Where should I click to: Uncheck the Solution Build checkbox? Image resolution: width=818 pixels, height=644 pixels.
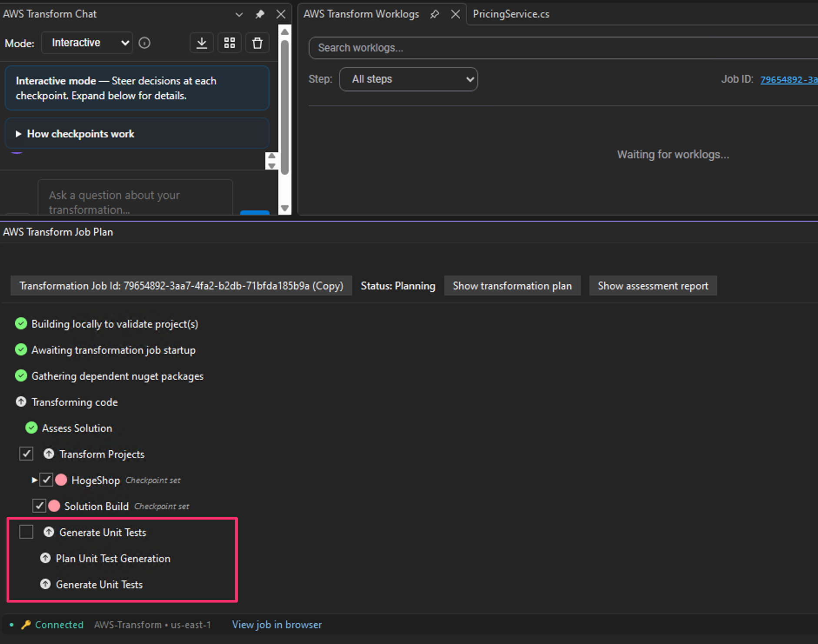(40, 506)
